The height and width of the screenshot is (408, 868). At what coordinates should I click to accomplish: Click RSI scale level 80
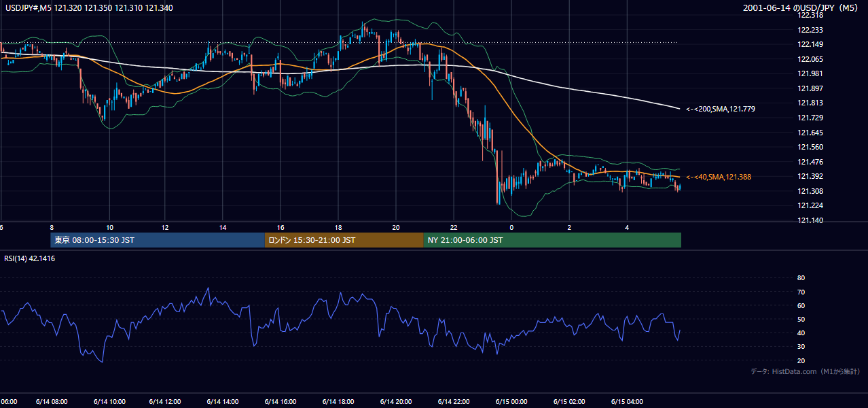coord(801,278)
